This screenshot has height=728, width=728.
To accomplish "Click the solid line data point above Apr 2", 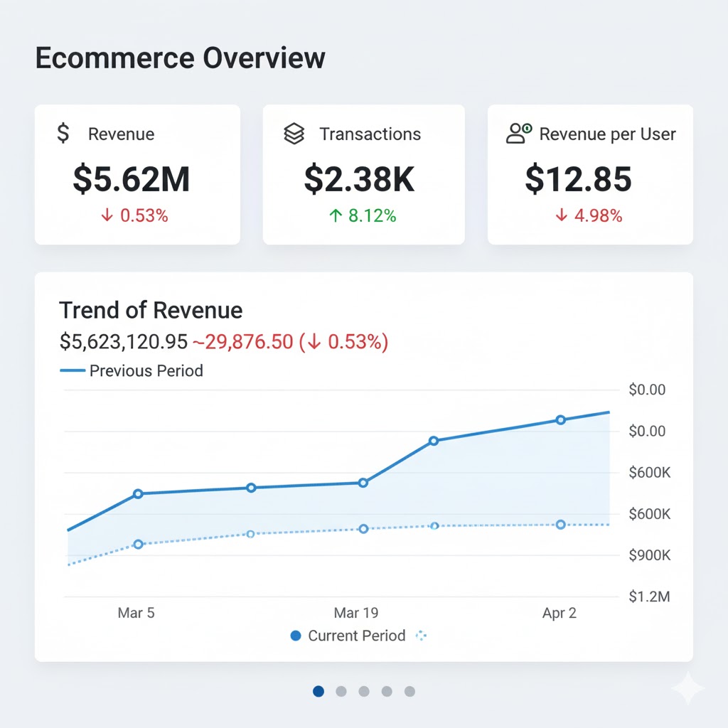I will tap(560, 420).
